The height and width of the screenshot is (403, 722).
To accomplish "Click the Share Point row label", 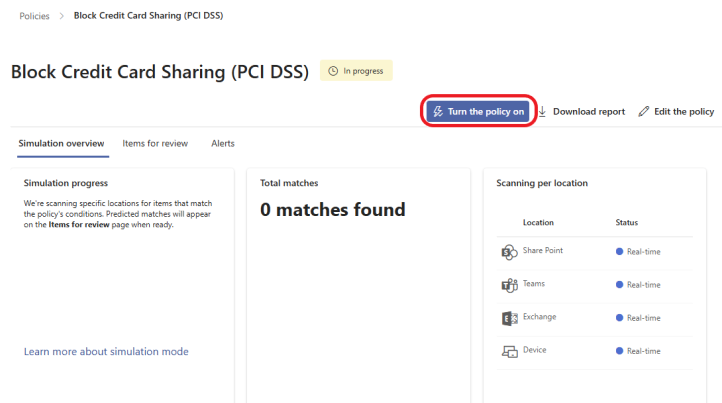I will [x=542, y=250].
